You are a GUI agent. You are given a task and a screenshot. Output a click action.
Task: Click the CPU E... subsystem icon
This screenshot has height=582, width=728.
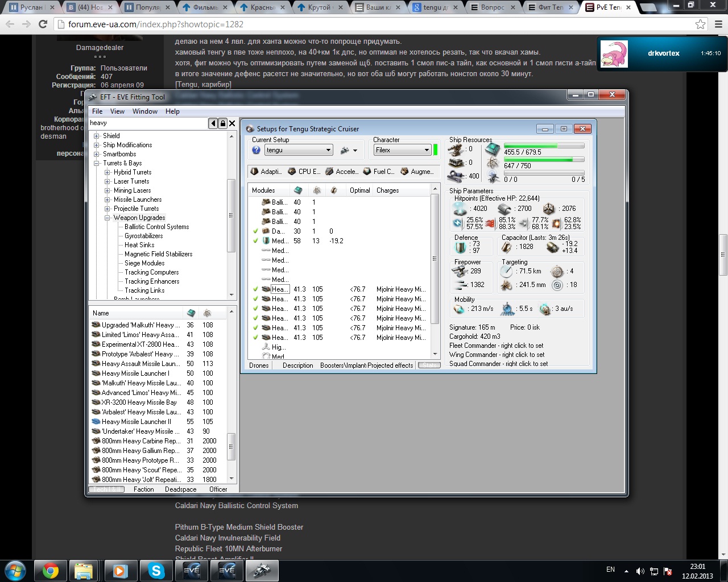pos(292,171)
